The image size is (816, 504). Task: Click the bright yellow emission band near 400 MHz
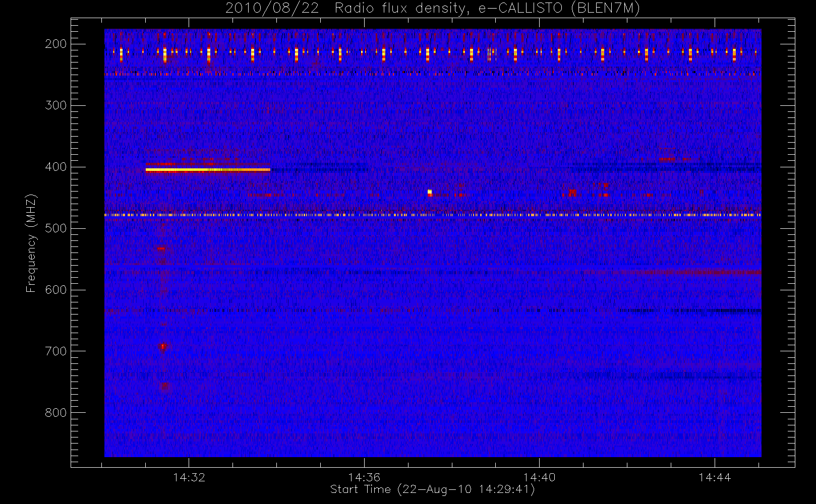(x=208, y=170)
